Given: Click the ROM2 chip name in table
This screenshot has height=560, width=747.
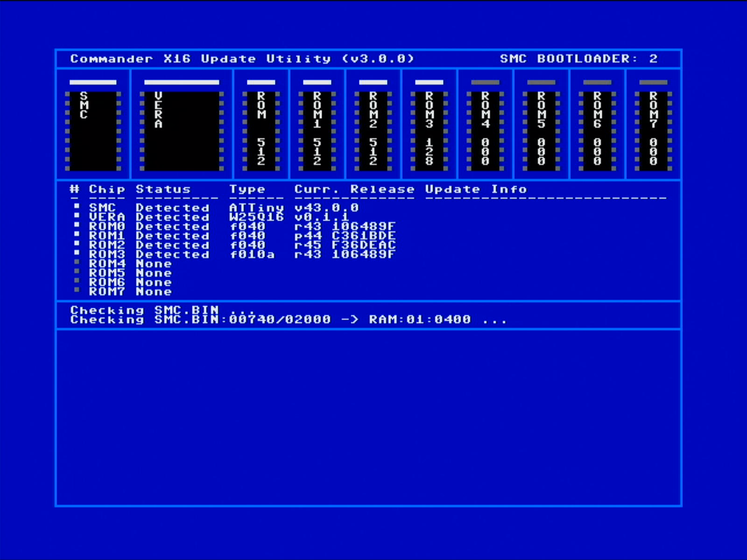Looking at the screenshot, I should (107, 245).
